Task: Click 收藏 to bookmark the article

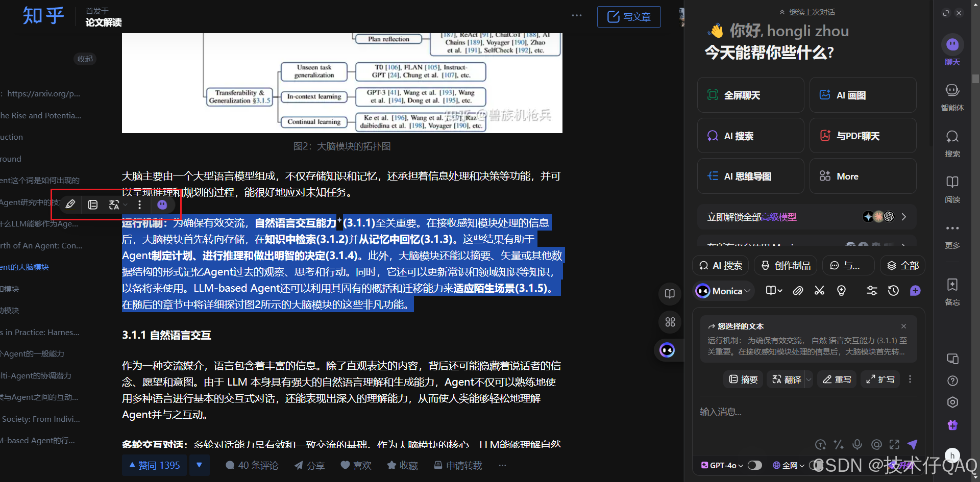Action: coord(402,465)
